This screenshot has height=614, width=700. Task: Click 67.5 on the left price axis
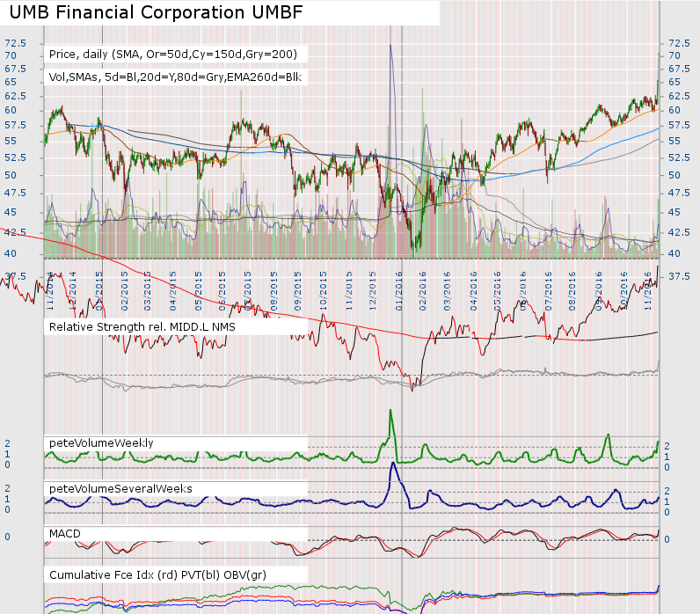(15, 69)
